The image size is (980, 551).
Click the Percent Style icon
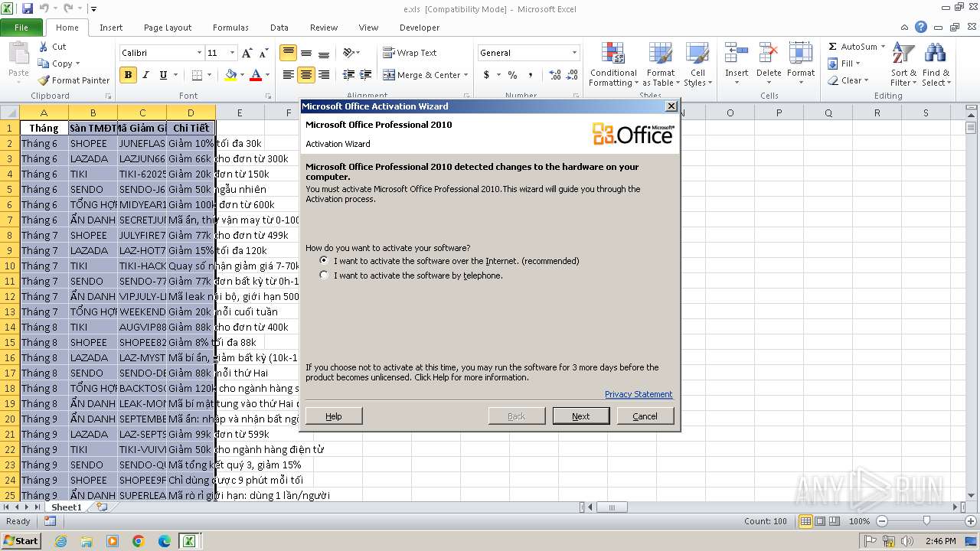(x=512, y=75)
